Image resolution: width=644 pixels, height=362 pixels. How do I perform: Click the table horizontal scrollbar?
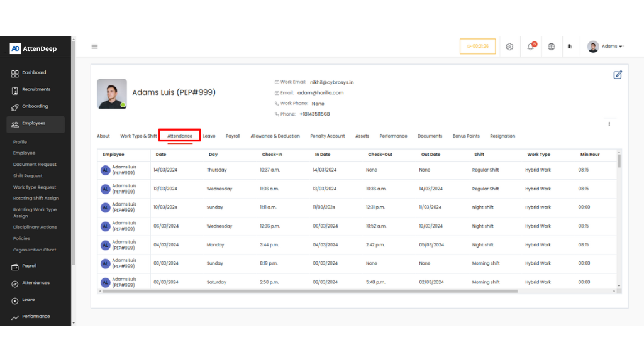[309, 291]
